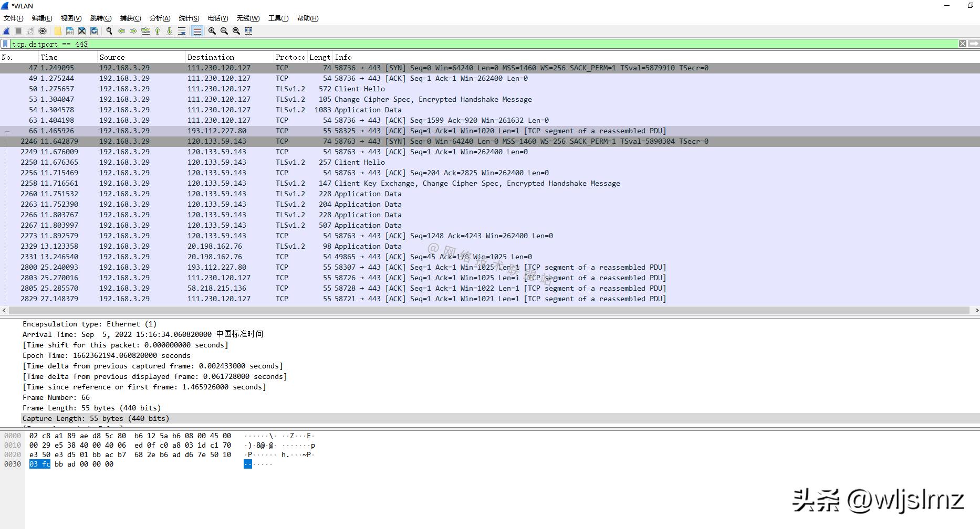This screenshot has height=529, width=980.
Task: Go to the first packet
Action: point(158,31)
